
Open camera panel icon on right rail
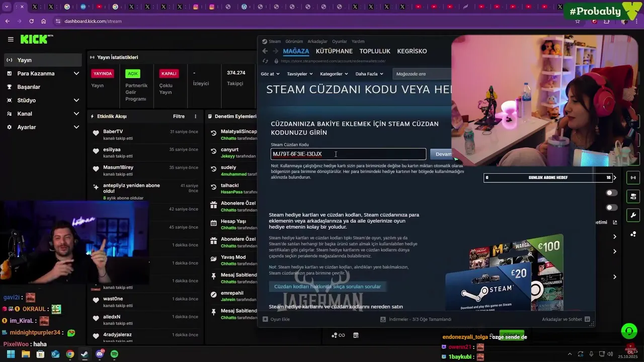tap(633, 196)
